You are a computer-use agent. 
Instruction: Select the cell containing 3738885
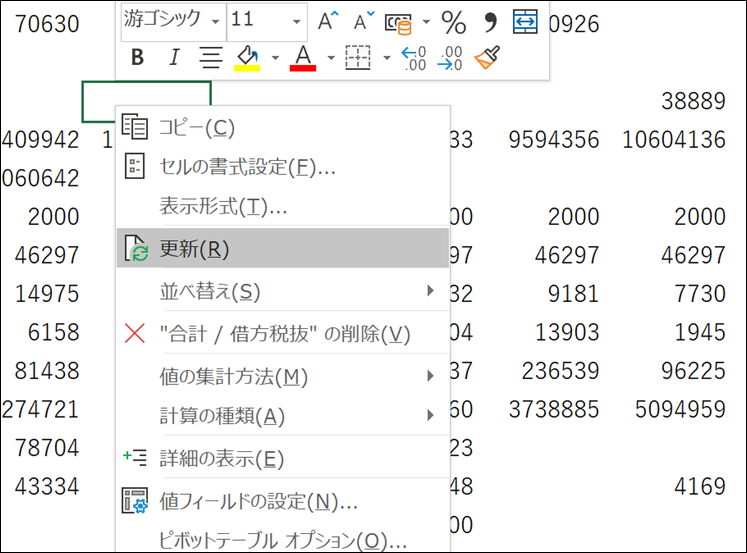554,409
